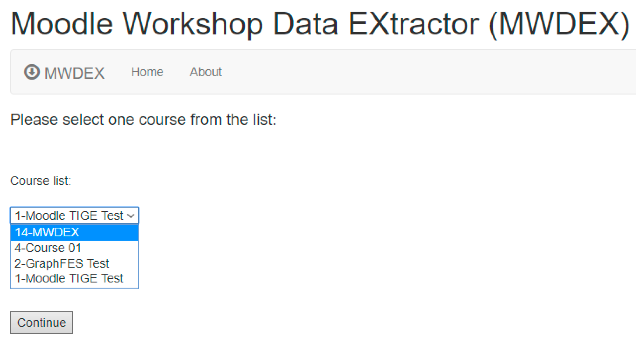Click the word "Moodle" in page title
This screenshot has width=644, height=343.
[62, 24]
